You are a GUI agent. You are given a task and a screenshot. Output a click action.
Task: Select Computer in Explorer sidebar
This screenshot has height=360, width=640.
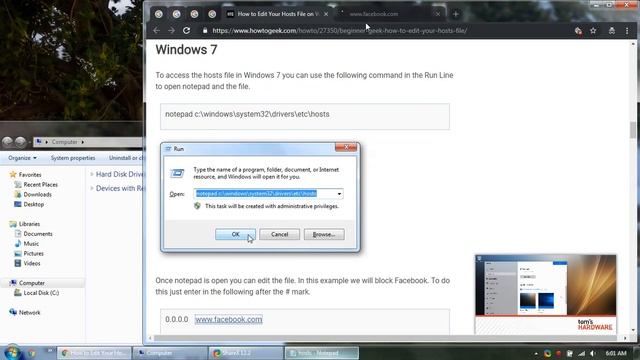[32, 283]
